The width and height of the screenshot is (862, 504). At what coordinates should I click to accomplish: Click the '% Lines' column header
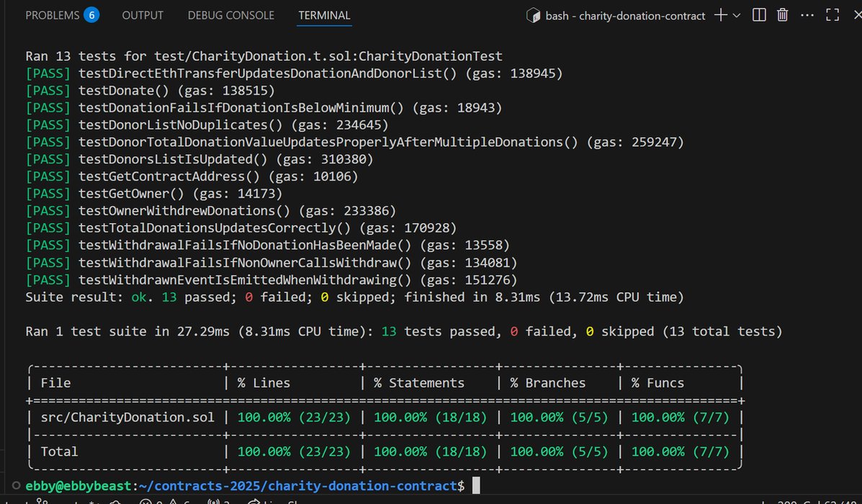coord(264,383)
